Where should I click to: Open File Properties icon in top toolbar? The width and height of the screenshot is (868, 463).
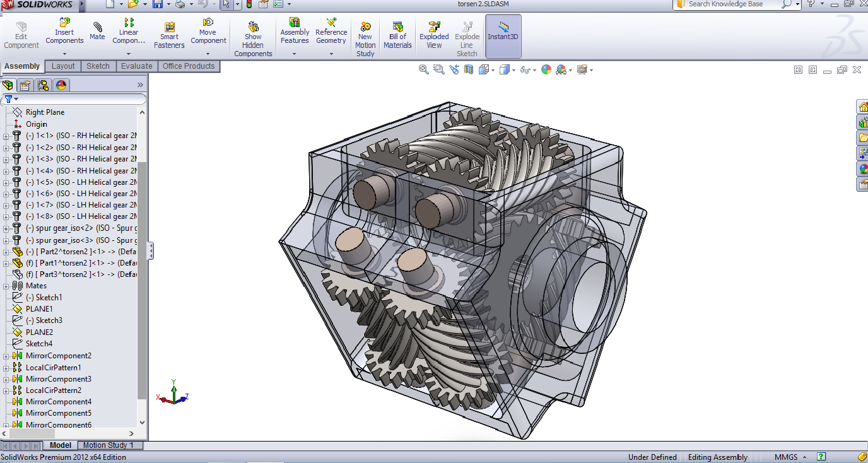tap(264, 4)
